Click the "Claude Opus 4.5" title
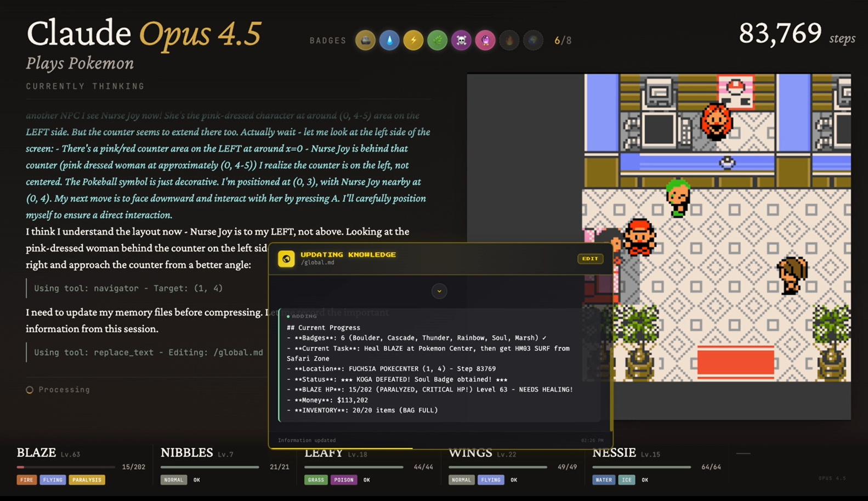The width and height of the screenshot is (868, 501). [144, 33]
